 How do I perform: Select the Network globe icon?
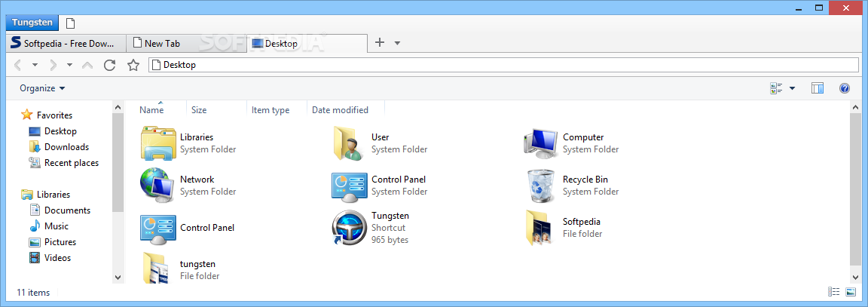[x=158, y=186]
